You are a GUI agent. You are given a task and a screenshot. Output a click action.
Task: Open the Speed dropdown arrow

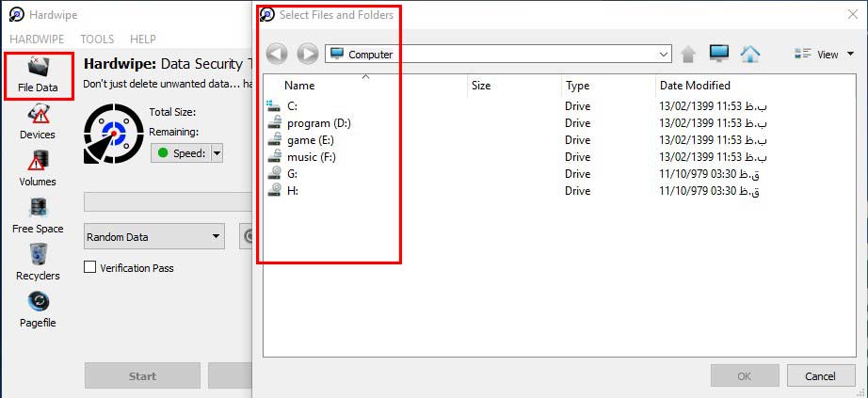coord(217,153)
